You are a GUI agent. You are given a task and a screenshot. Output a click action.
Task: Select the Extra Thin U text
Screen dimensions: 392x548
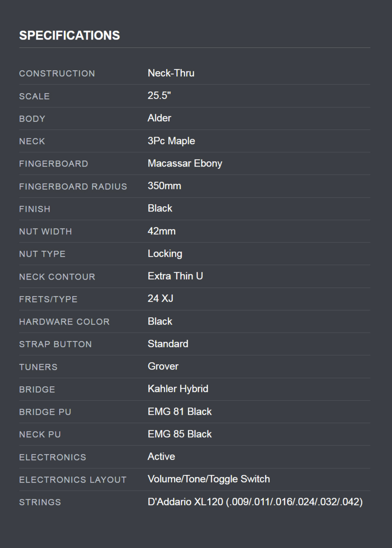[x=175, y=276]
